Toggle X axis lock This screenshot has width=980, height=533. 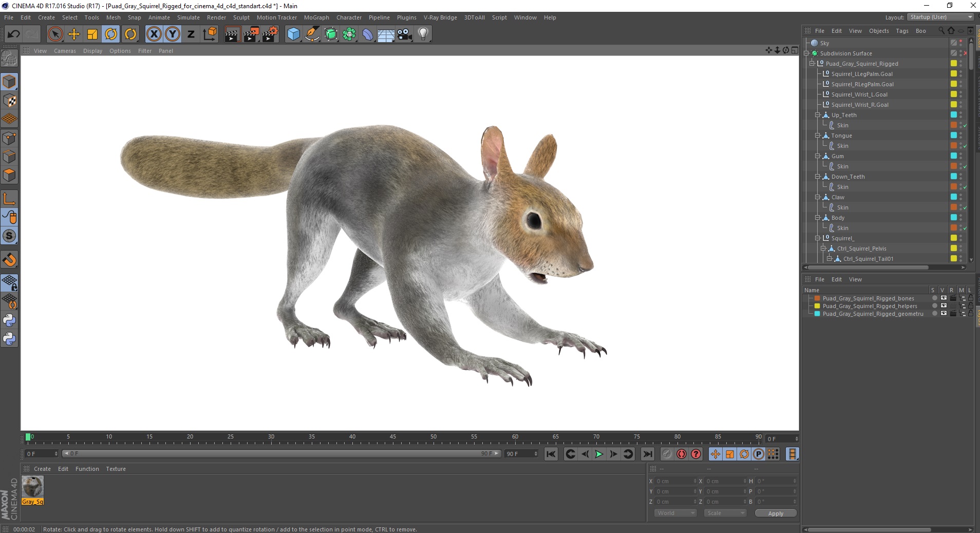pos(154,34)
